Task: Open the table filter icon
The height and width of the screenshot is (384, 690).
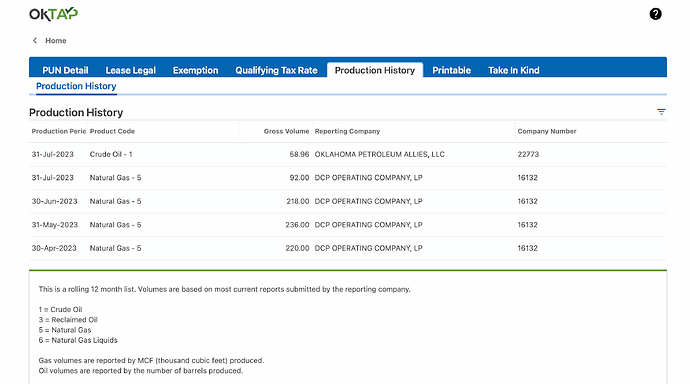Action: pos(661,112)
